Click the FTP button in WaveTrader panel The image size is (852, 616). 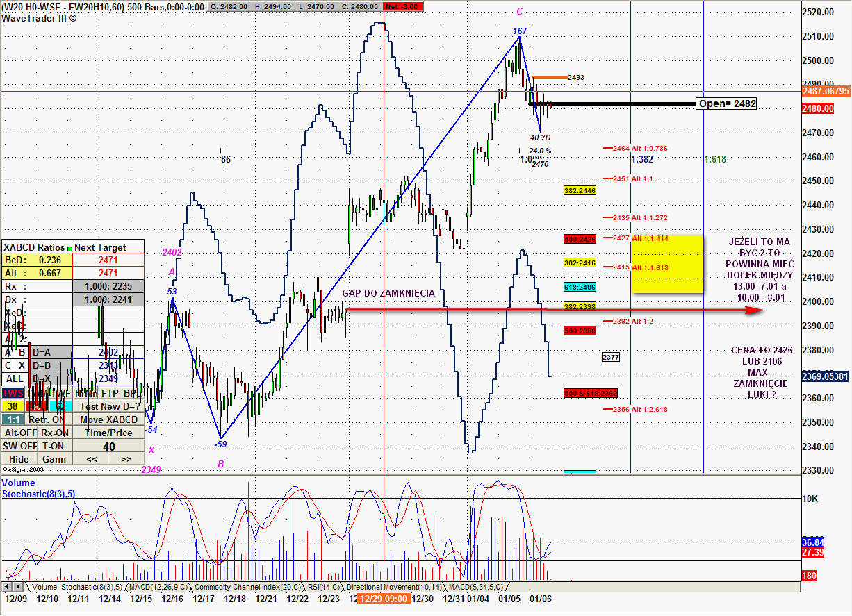[x=110, y=393]
